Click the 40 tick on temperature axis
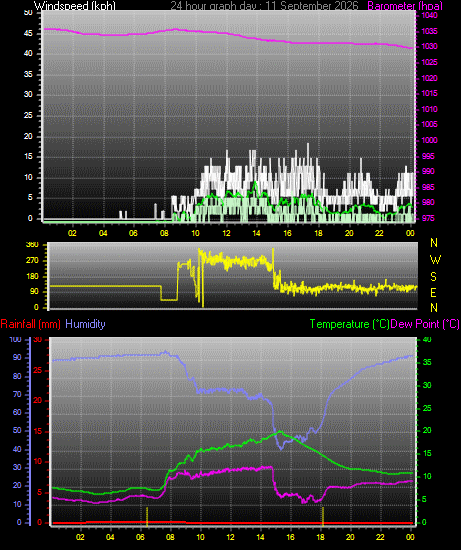Viewport: 461px width, 550px height. click(x=427, y=340)
